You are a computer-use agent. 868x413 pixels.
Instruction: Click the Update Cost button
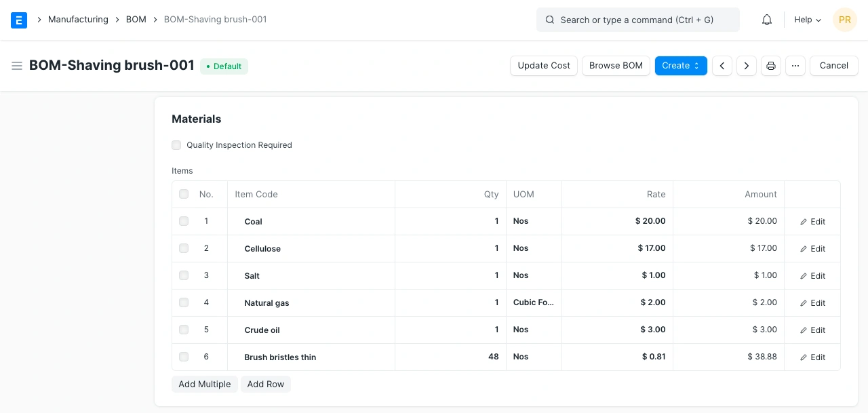(544, 66)
